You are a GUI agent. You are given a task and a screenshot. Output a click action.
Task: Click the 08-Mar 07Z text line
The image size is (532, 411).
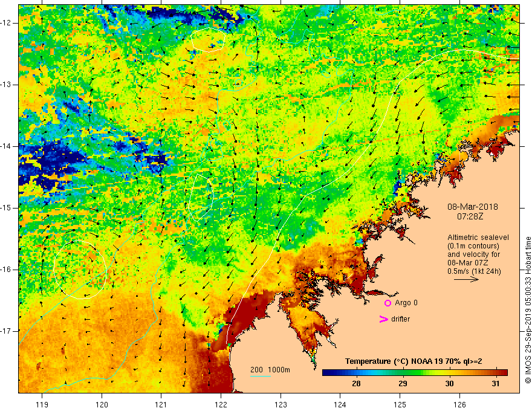click(469, 263)
